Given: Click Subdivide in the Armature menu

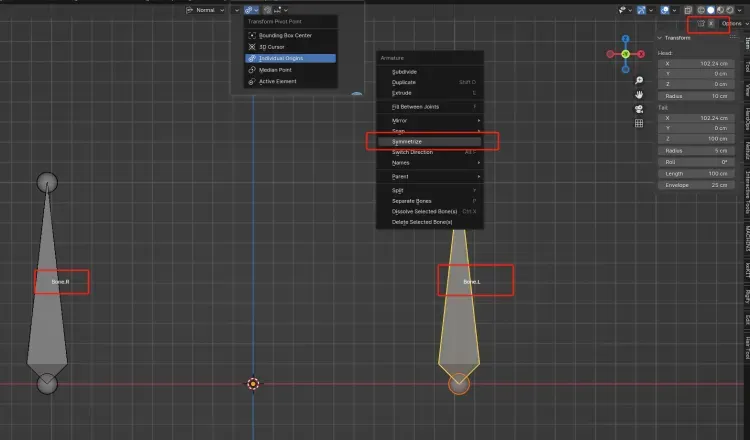Looking at the screenshot, I should pyautogui.click(x=430, y=72).
